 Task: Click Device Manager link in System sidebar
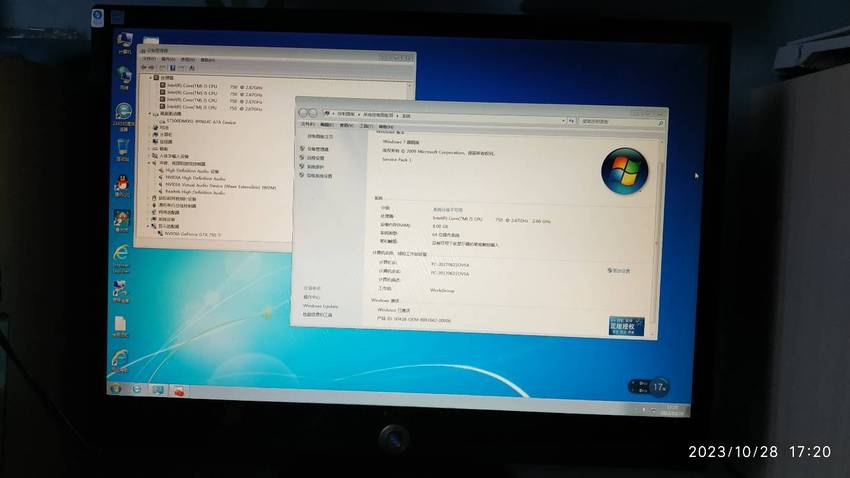coord(318,148)
